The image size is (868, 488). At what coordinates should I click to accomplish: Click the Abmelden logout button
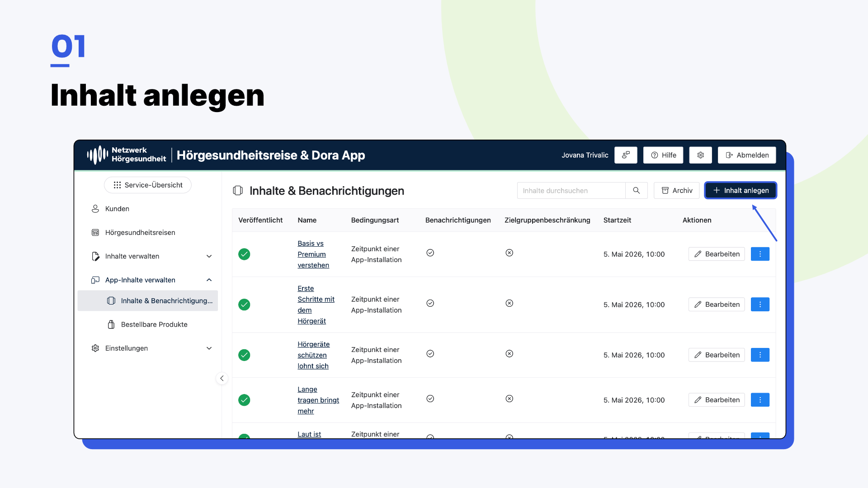click(747, 155)
